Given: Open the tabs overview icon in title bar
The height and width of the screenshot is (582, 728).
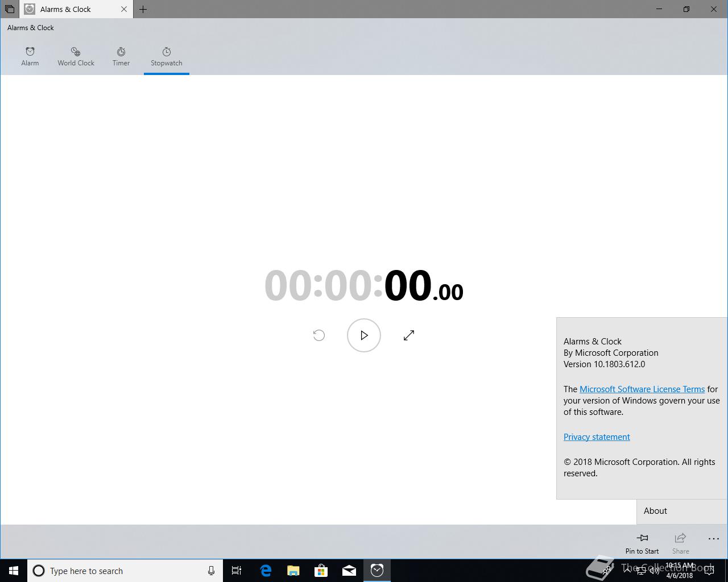Looking at the screenshot, I should pyautogui.click(x=9, y=9).
